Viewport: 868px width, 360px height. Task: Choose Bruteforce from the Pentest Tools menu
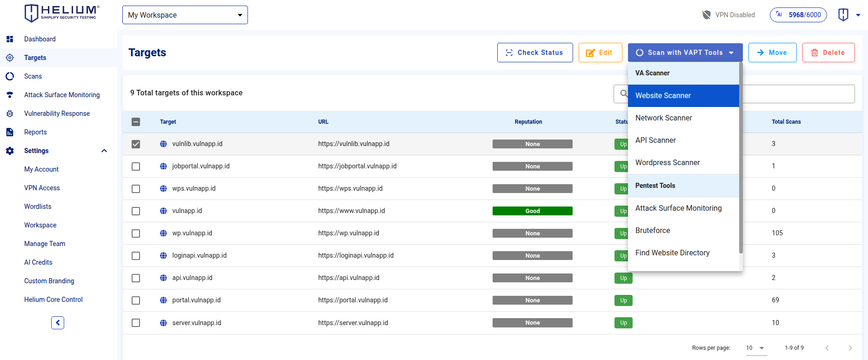click(x=683, y=231)
